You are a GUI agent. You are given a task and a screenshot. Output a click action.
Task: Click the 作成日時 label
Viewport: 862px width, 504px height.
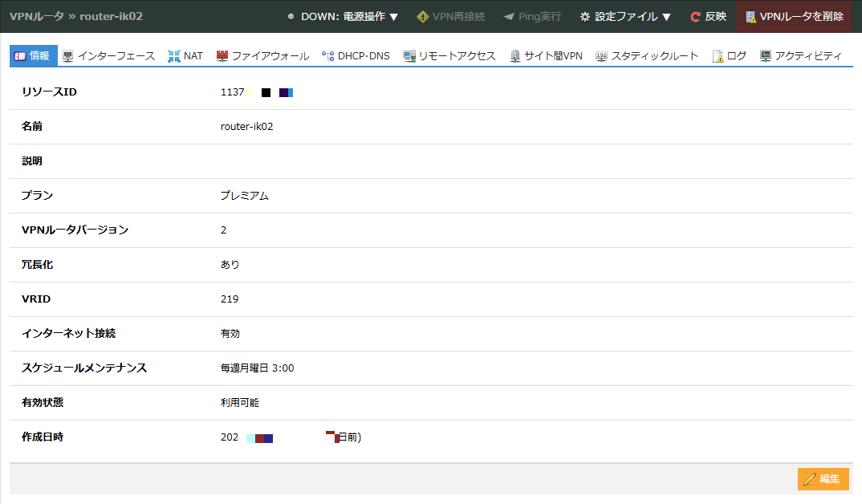(43, 437)
